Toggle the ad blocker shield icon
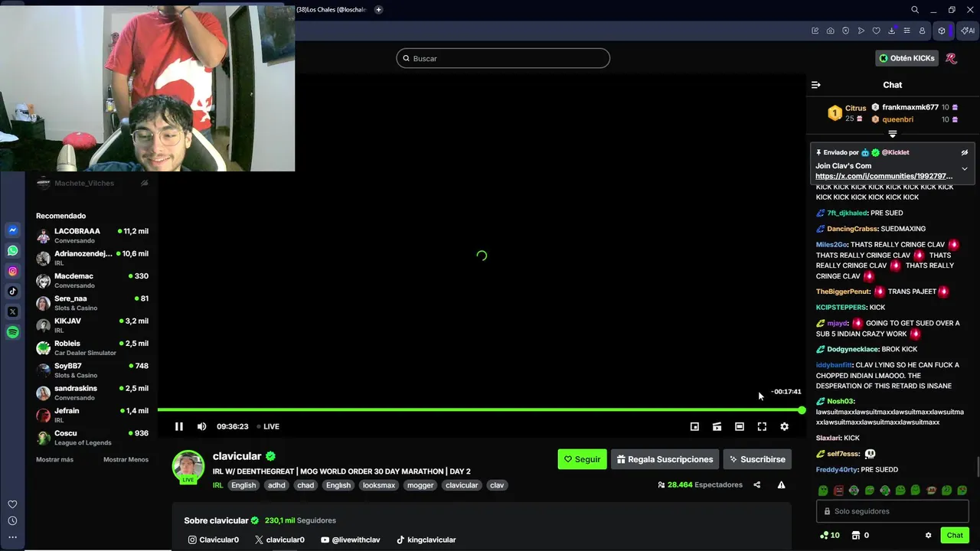The width and height of the screenshot is (980, 551). (x=846, y=31)
